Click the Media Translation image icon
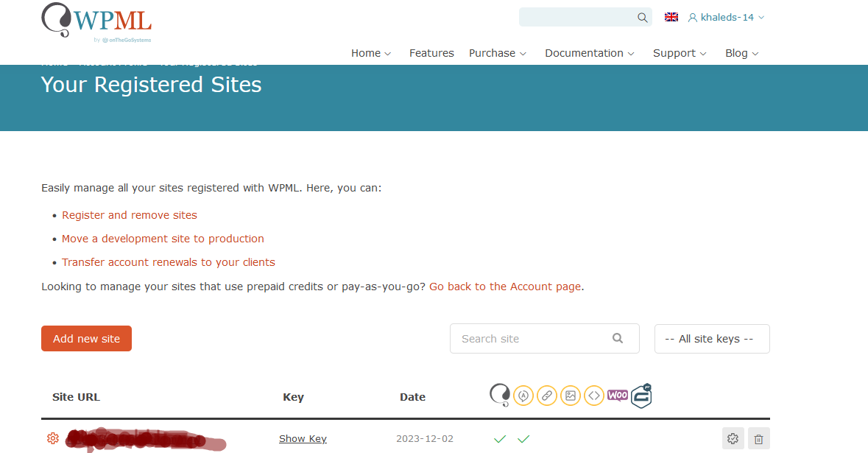 click(x=570, y=396)
